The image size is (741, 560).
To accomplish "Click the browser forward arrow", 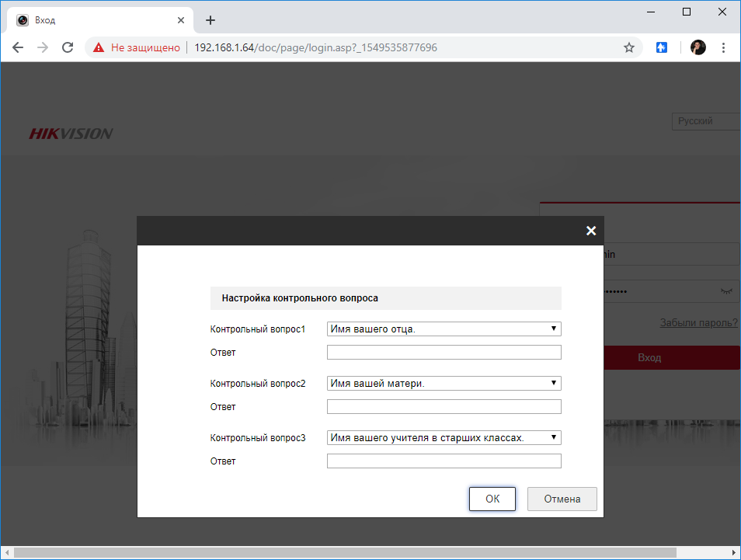I will point(42,47).
